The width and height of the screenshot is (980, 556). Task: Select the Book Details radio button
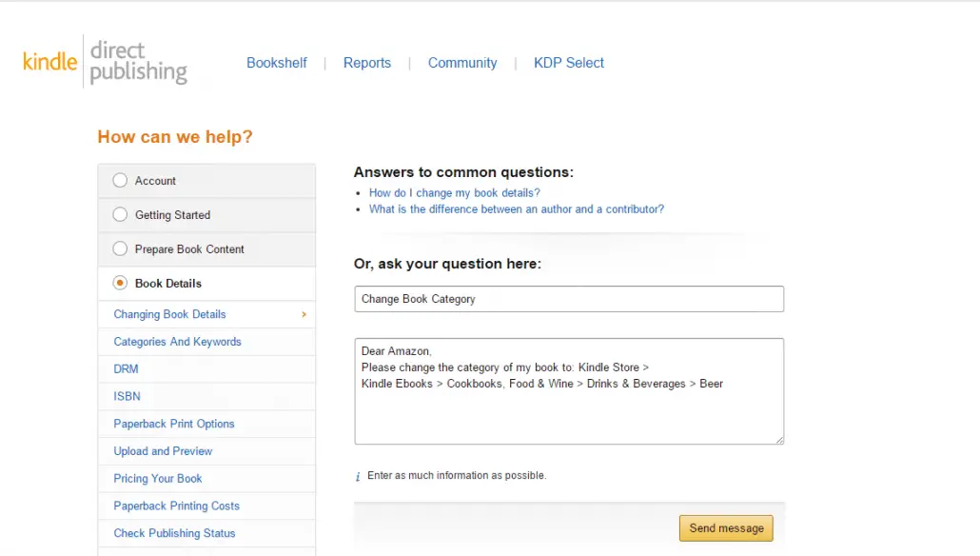(120, 283)
